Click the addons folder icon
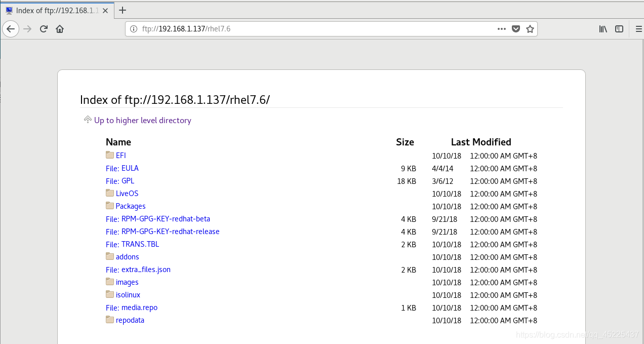 (x=110, y=256)
